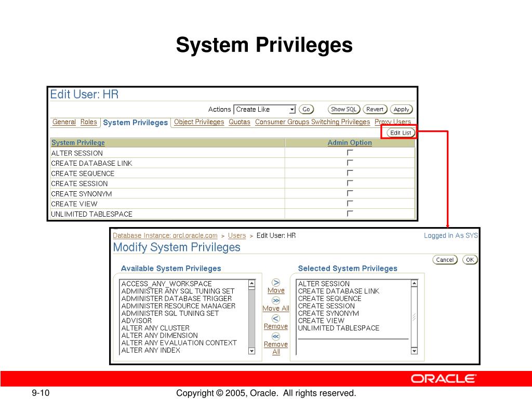Viewport: 532px width, 399px height.
Task: Go to the Quotas tab
Action: pyautogui.click(x=239, y=122)
